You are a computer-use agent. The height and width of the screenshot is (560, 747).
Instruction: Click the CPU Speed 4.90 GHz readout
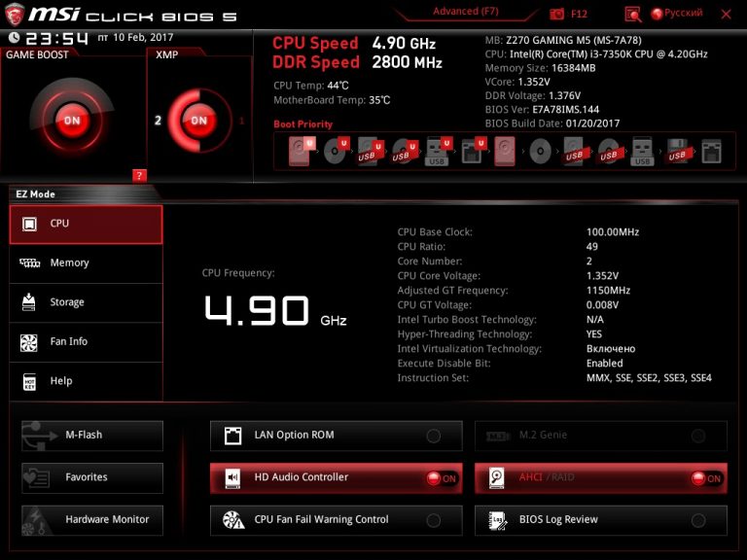coord(354,44)
